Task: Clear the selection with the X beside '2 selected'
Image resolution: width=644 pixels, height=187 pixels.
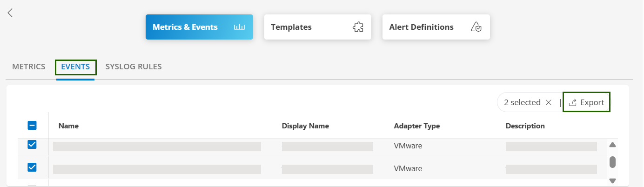Action: 549,102
